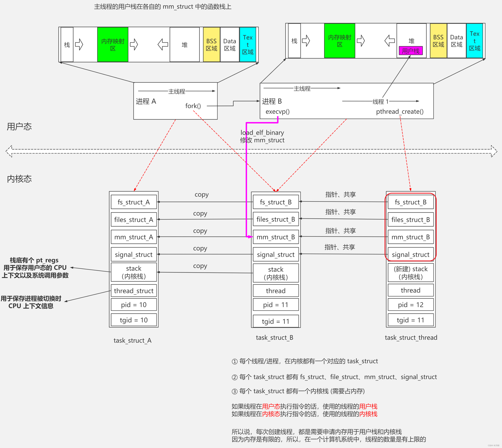
Task: Select the green 内存映射区 block in process A's layout
Action: point(113,45)
